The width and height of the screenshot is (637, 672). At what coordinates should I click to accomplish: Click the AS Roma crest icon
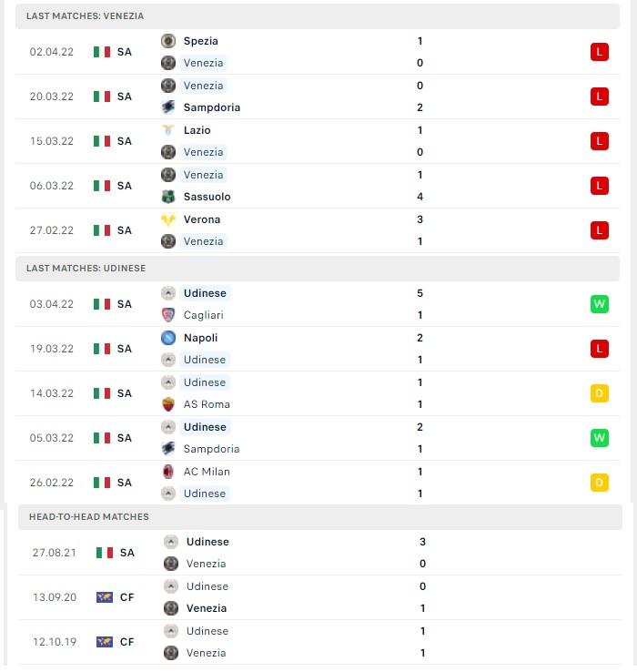point(168,404)
